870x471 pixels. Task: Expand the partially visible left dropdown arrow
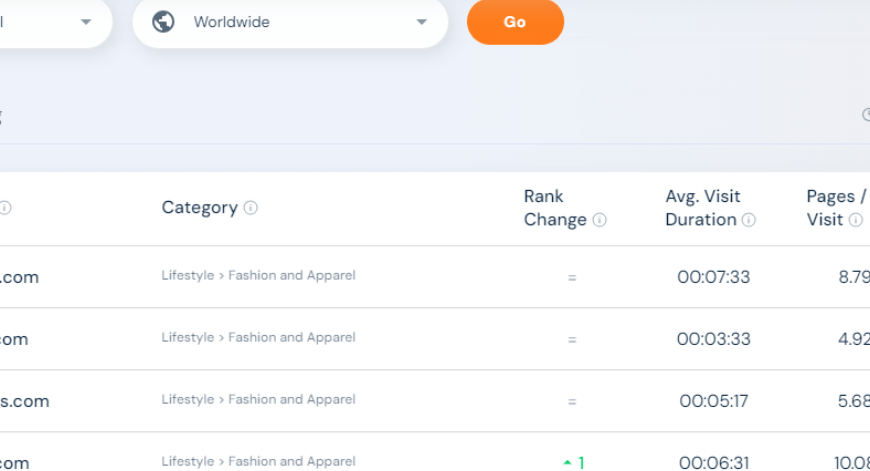[x=85, y=22]
